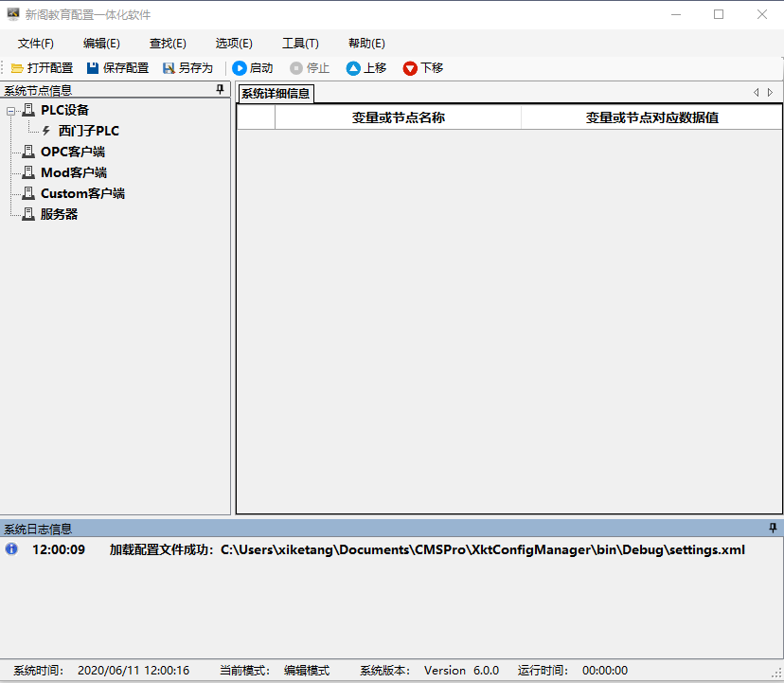Click the 运行时间 status label
This screenshot has height=683, width=784.
(x=543, y=671)
